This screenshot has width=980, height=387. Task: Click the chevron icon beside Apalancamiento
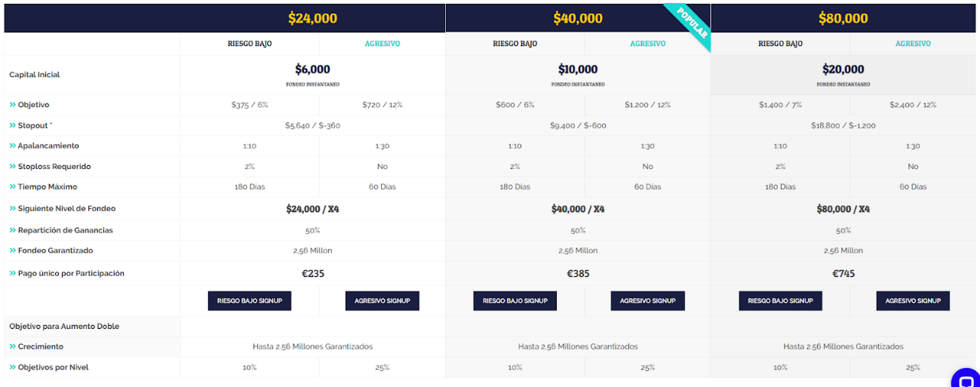click(x=12, y=146)
